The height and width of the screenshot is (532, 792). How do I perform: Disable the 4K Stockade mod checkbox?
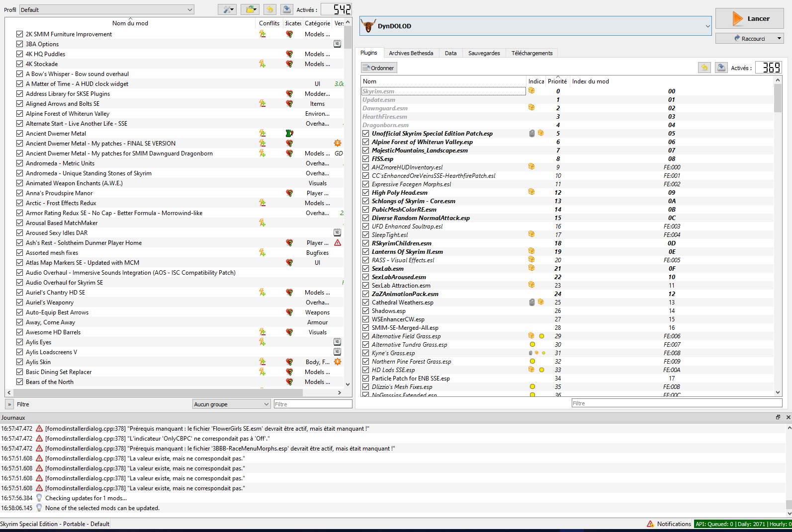(x=20, y=64)
